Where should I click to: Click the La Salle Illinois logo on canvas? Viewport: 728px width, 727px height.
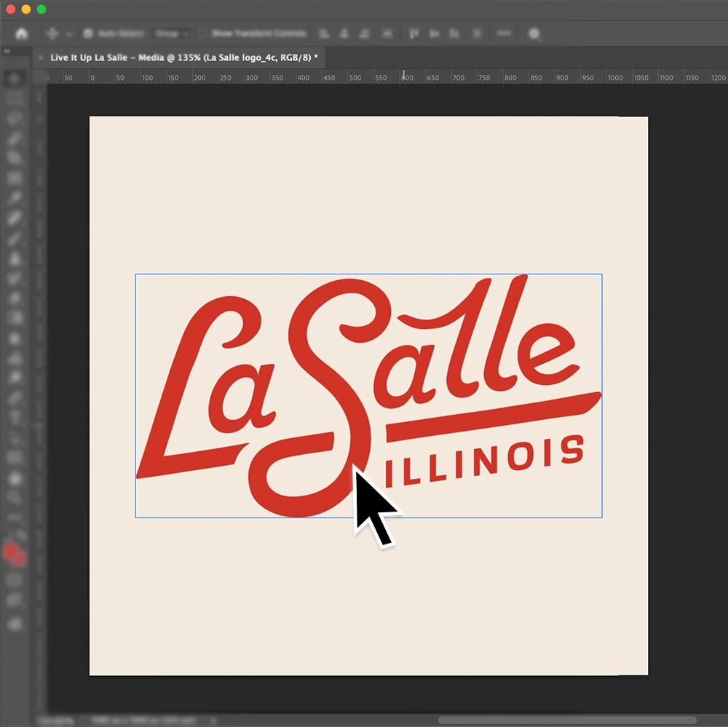[x=368, y=396]
